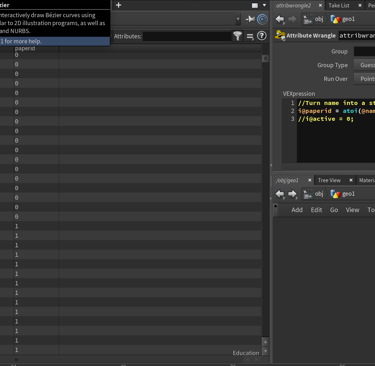
Task: Open the Go menu in the network editor
Action: click(x=334, y=210)
